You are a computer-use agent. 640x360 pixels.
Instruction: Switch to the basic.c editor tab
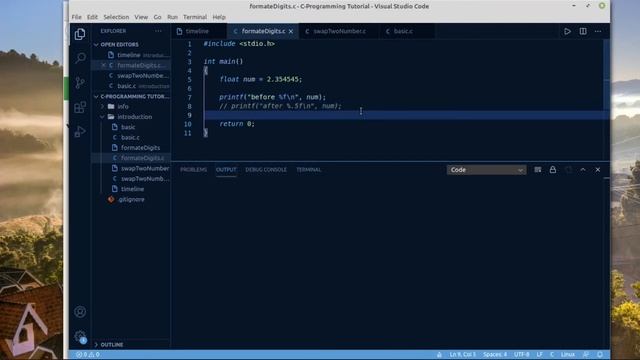point(403,31)
